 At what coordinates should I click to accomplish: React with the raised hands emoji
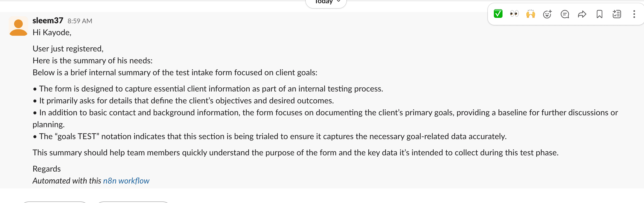[530, 14]
